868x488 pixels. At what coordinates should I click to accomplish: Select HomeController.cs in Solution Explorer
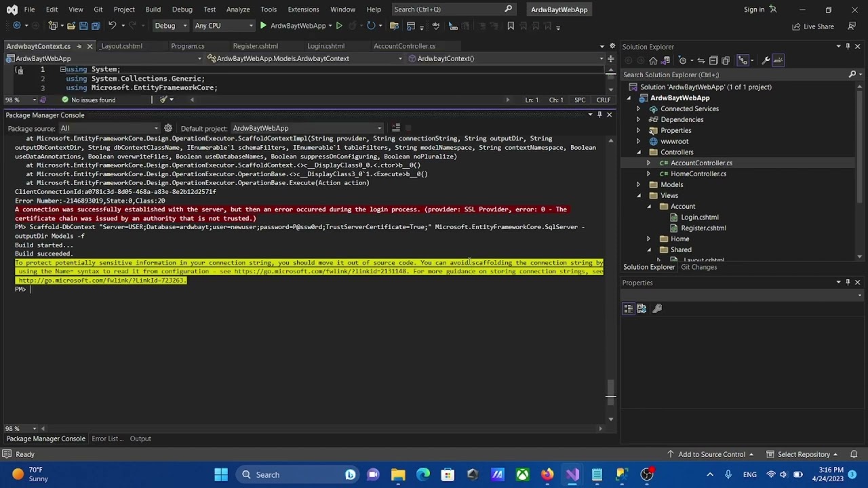point(698,174)
